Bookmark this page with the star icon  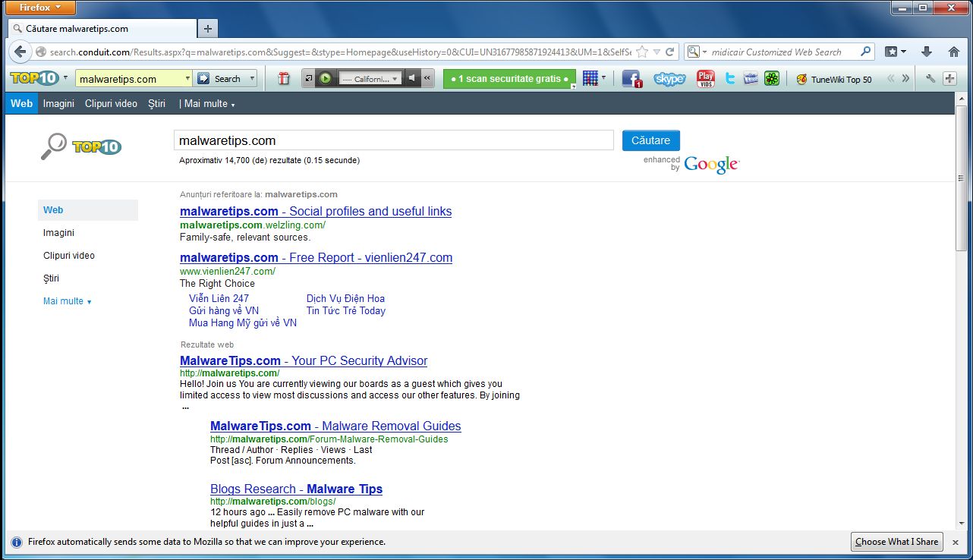click(x=642, y=52)
